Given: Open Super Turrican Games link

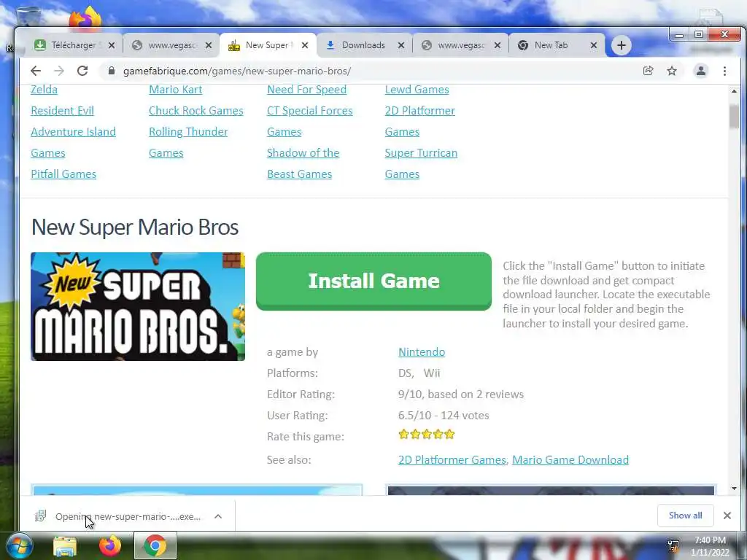Looking at the screenshot, I should (x=421, y=163).
